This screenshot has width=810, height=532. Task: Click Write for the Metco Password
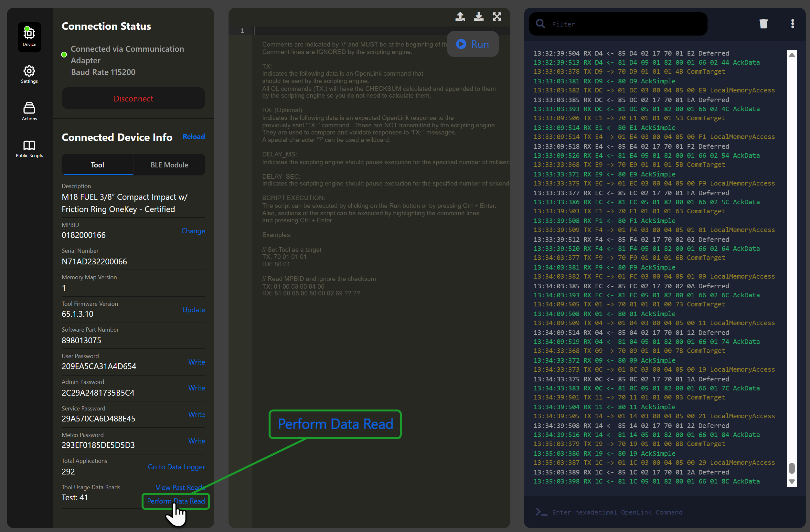point(197,441)
